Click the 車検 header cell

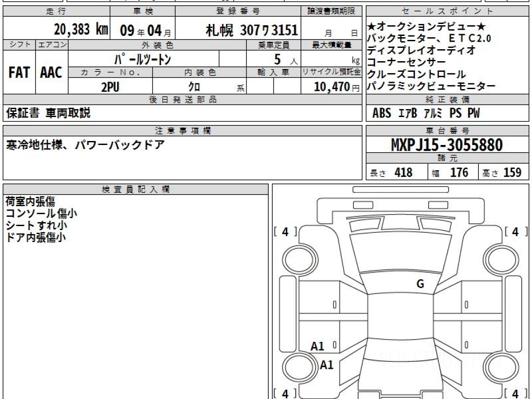pyautogui.click(x=142, y=12)
